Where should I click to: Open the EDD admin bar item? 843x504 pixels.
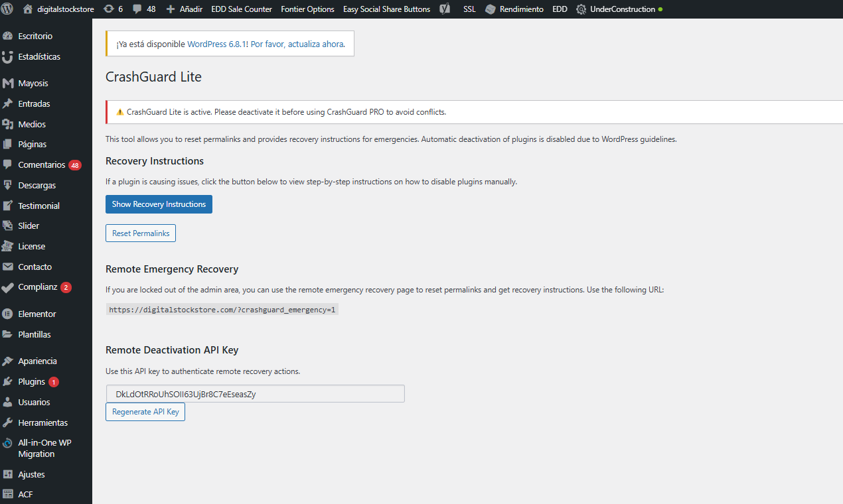click(x=560, y=9)
